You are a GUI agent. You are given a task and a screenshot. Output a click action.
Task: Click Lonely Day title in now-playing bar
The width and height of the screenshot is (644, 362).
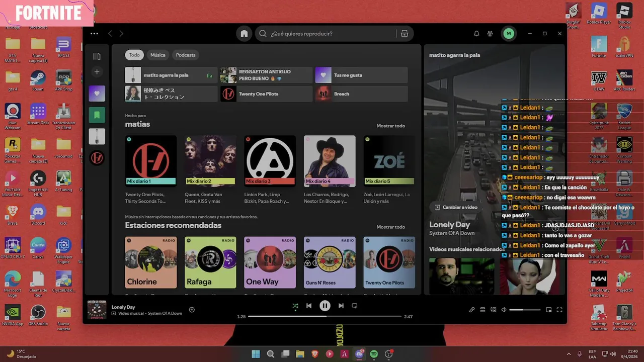[x=123, y=307]
